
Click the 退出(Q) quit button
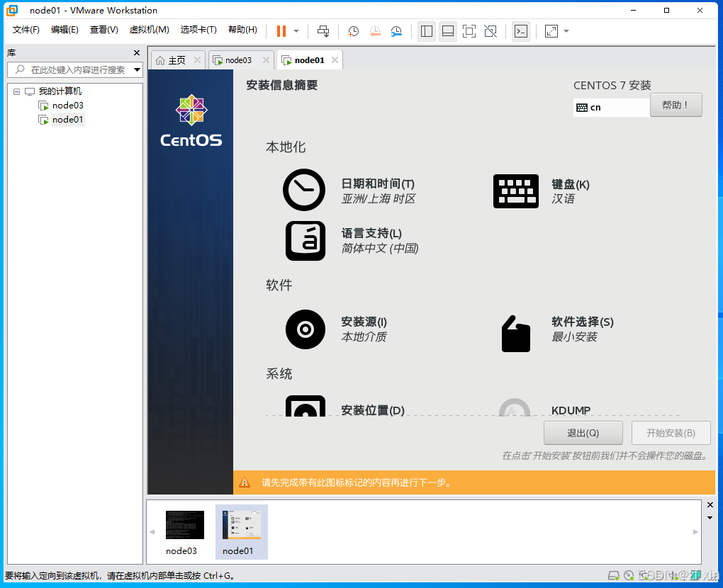pos(583,433)
